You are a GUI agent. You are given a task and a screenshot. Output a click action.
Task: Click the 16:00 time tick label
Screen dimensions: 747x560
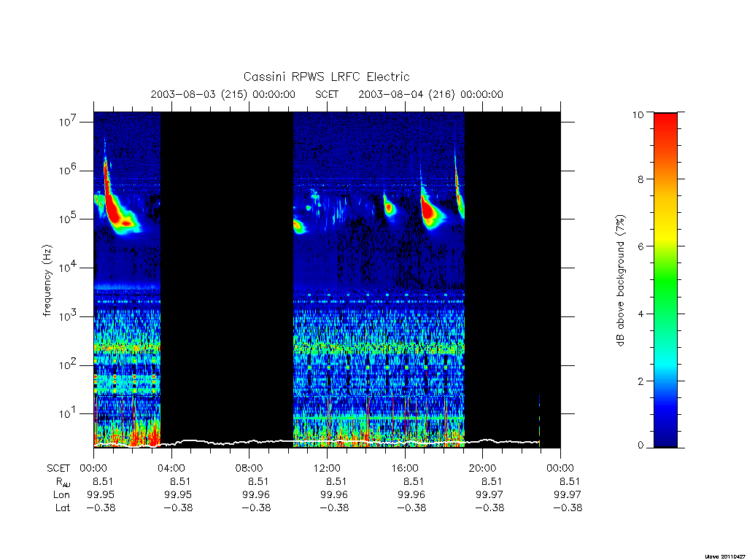point(404,468)
